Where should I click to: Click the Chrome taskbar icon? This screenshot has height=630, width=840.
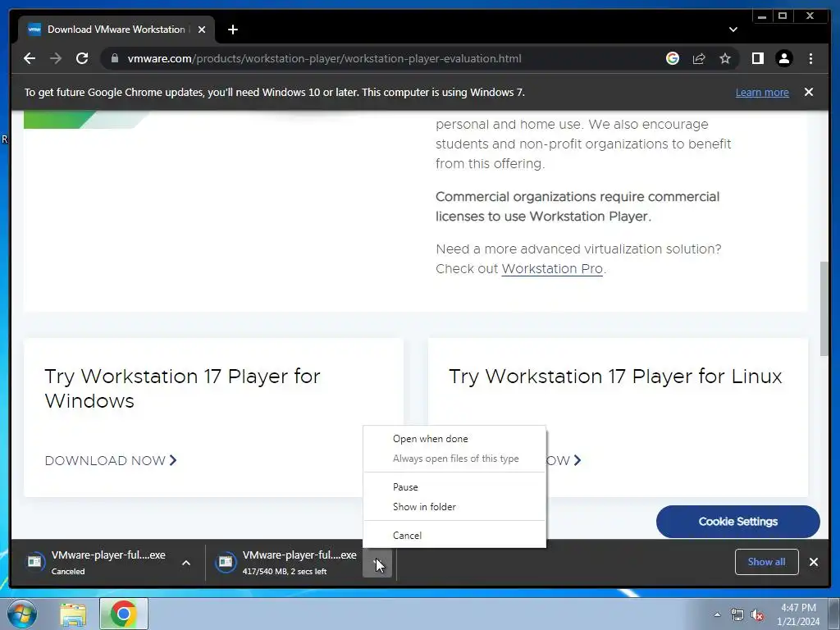[124, 614]
